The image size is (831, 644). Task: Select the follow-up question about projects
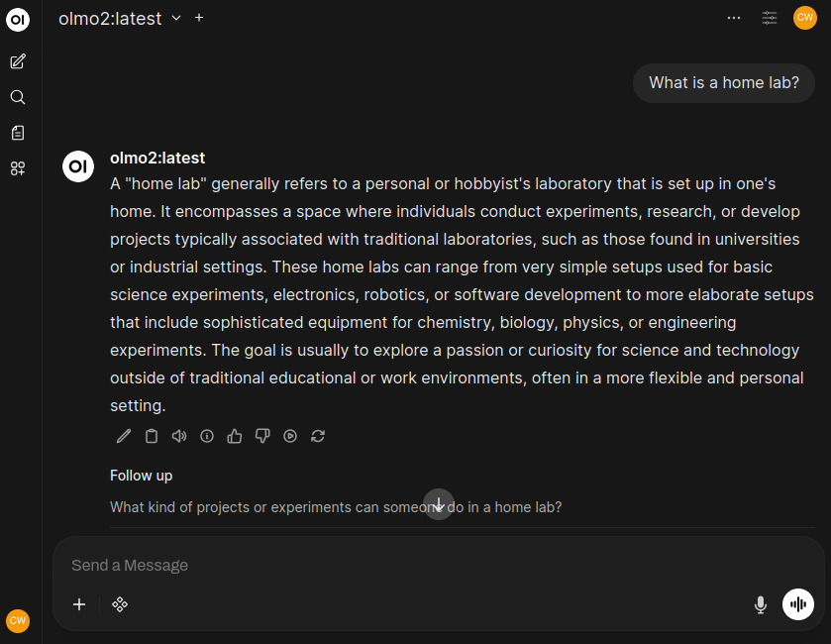pos(336,507)
